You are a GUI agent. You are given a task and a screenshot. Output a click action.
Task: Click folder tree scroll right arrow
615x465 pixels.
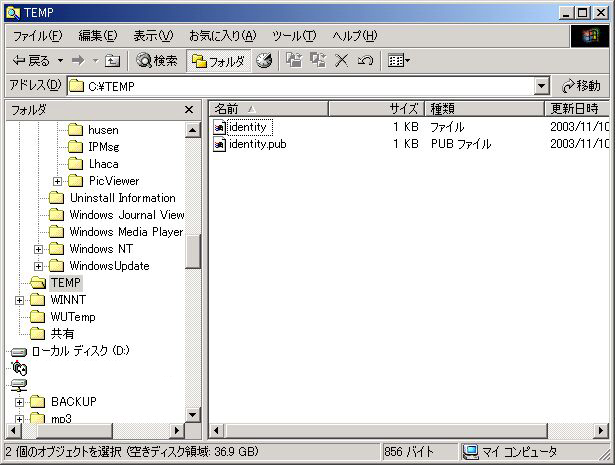(x=177, y=431)
